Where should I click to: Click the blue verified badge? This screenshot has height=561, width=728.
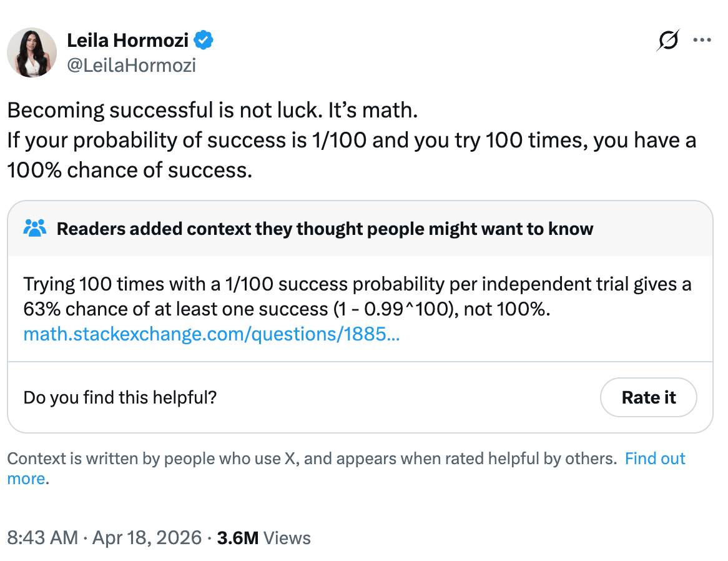click(204, 41)
